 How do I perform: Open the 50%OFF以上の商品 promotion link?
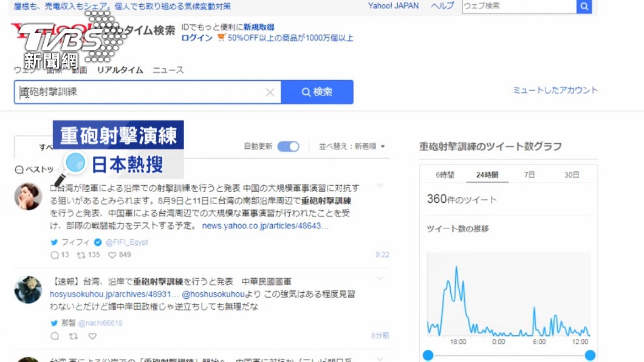point(290,38)
